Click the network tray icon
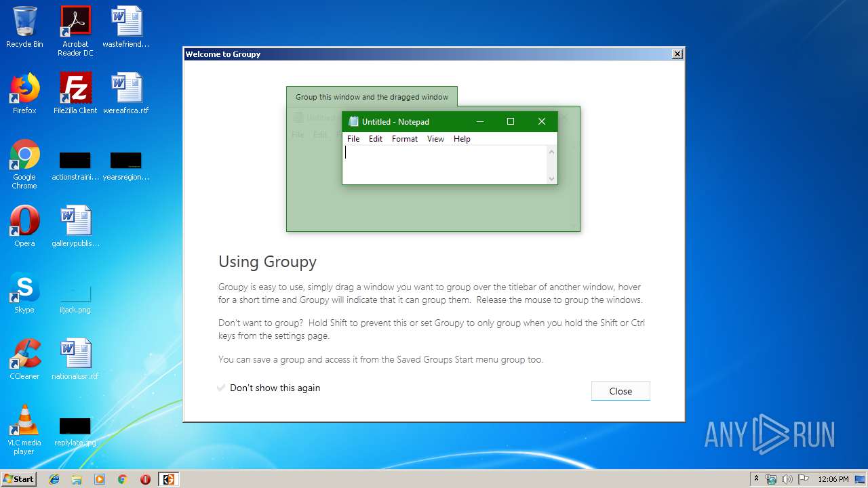Screen dimensions: 868x488 [771, 479]
